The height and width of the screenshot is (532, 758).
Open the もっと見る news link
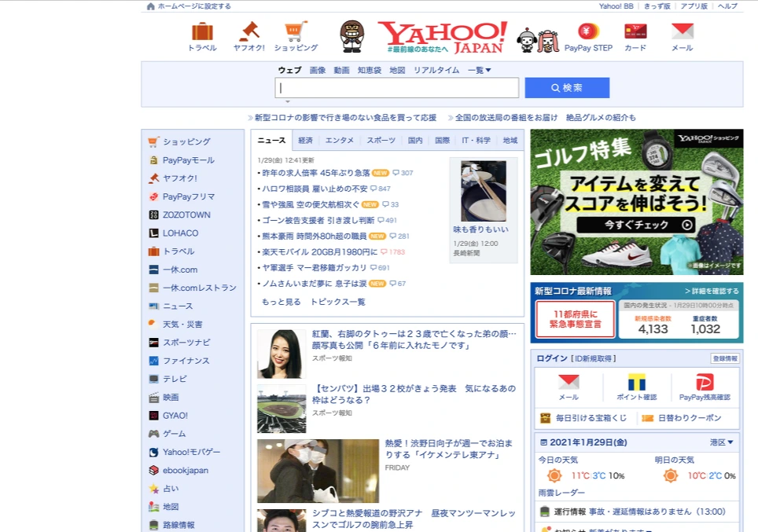point(281,302)
